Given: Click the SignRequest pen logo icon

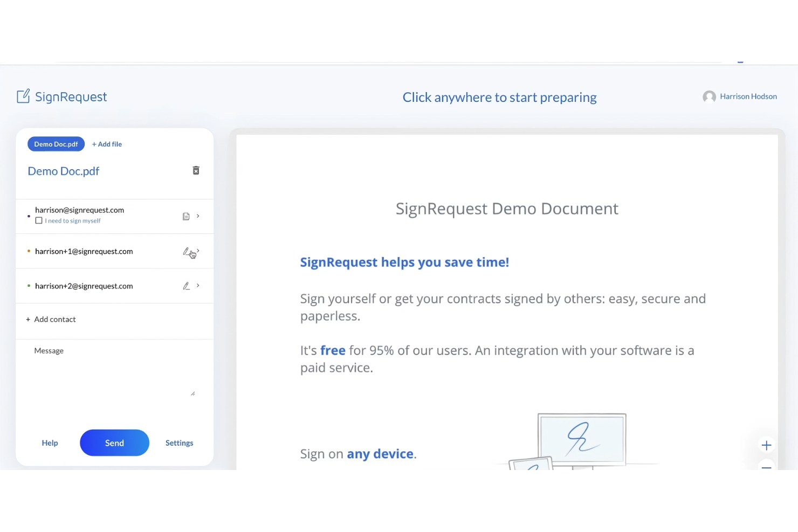Looking at the screenshot, I should coord(24,96).
